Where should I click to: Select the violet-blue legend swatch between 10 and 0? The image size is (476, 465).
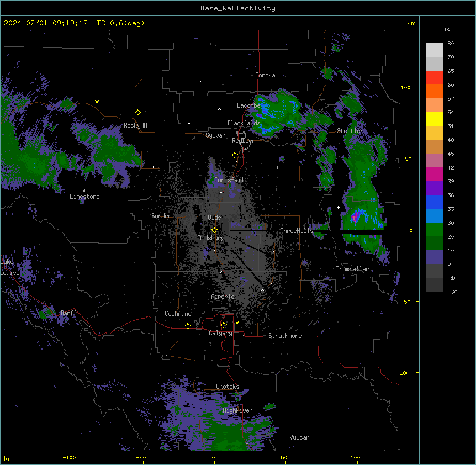[x=434, y=257]
